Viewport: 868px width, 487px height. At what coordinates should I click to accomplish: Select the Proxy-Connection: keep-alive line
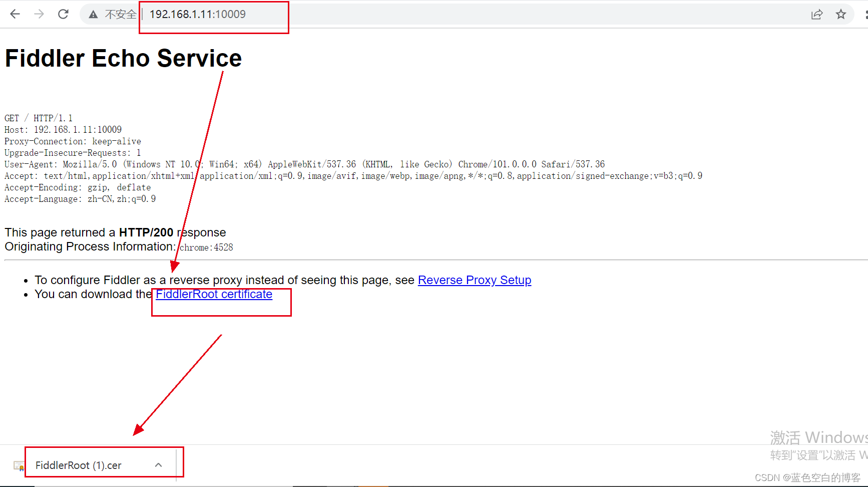pos(73,141)
